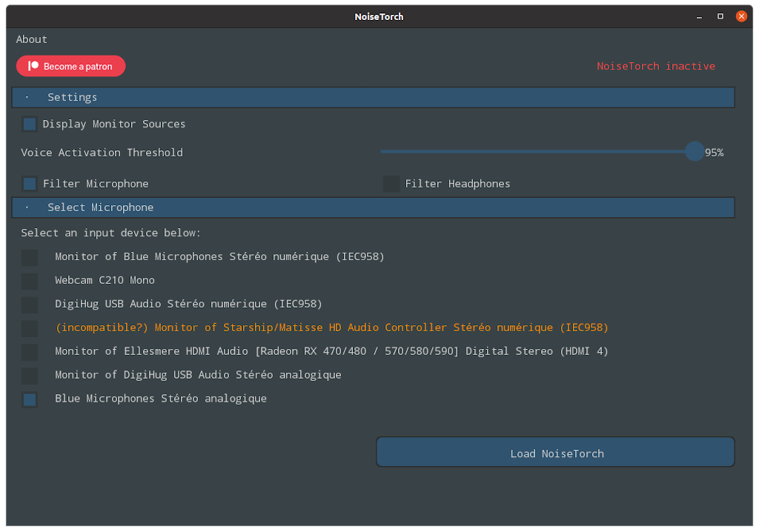Minimize the NoiseTorch window
Screen dimensions: 759x532
coord(699,16)
